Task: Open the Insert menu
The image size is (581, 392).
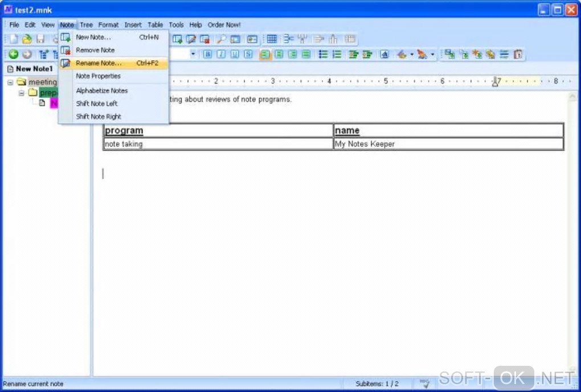Action: pos(133,25)
